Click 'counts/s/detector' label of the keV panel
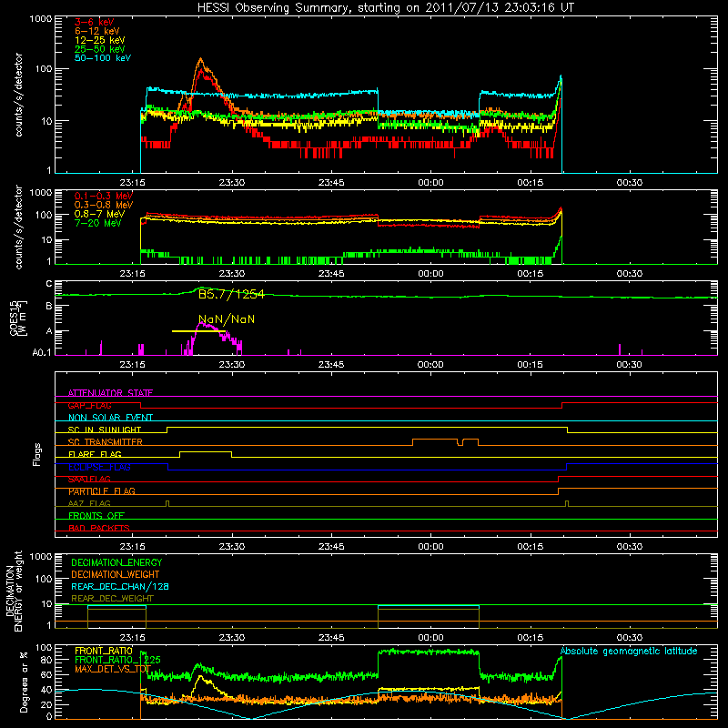The image size is (728, 728). [x=19, y=95]
